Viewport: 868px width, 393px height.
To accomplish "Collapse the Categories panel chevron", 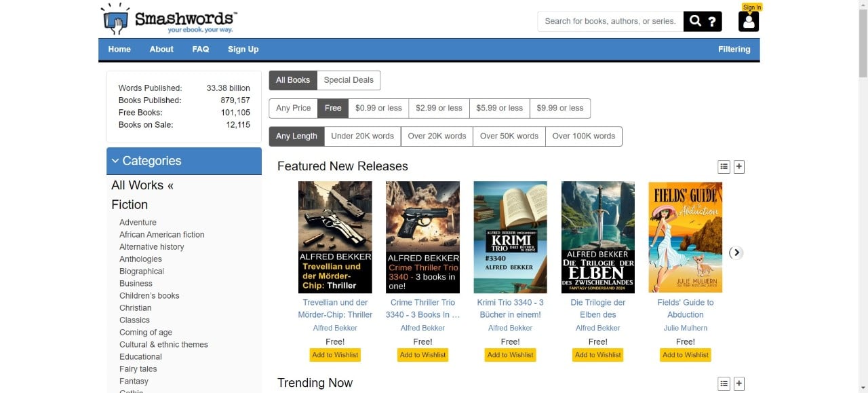I will click(x=115, y=161).
